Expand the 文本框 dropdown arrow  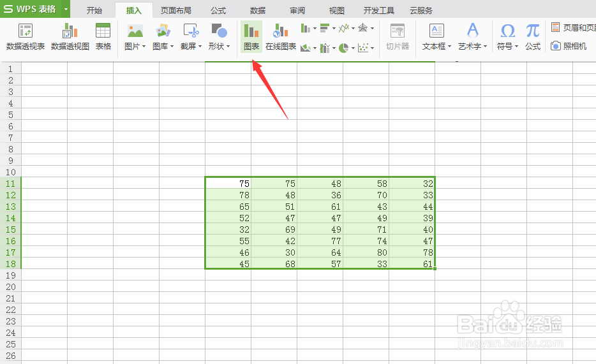pos(449,47)
